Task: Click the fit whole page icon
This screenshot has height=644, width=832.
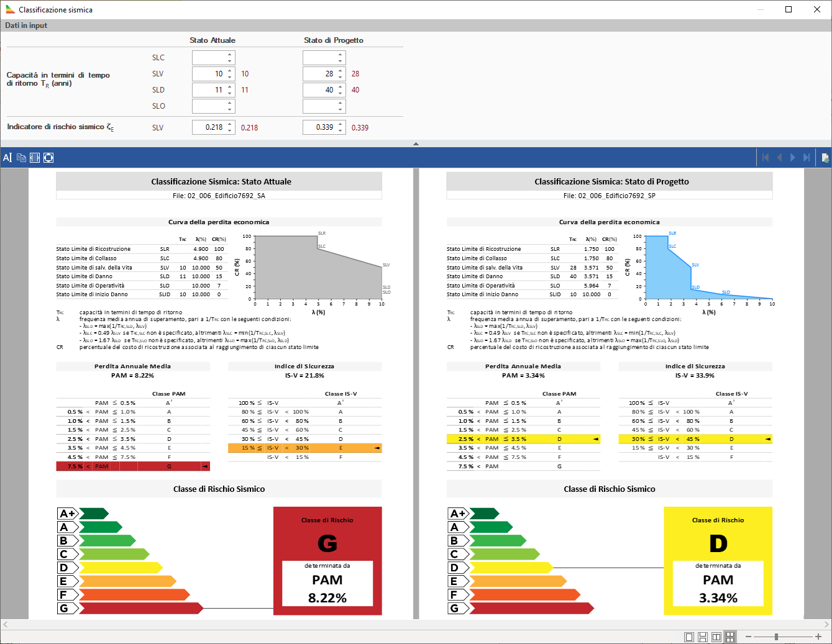Action: tap(48, 158)
